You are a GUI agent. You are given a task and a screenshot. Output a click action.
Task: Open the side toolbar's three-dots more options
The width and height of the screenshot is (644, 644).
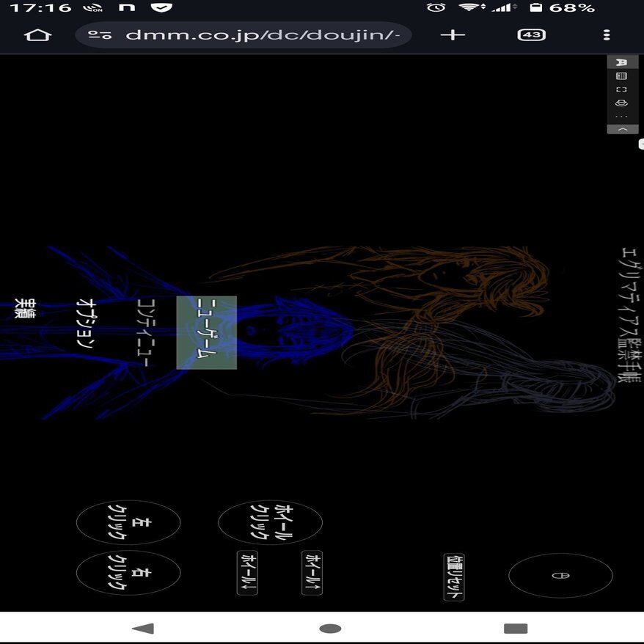pos(622,117)
